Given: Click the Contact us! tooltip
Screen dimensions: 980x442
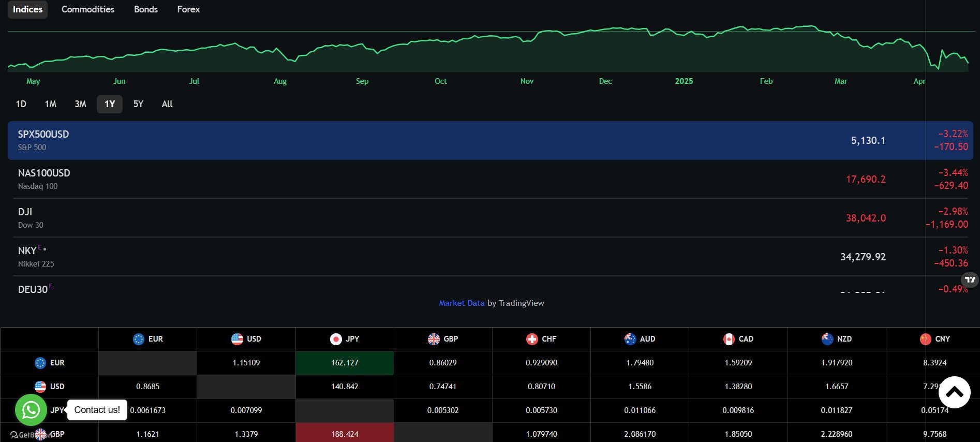Looking at the screenshot, I should (x=97, y=410).
